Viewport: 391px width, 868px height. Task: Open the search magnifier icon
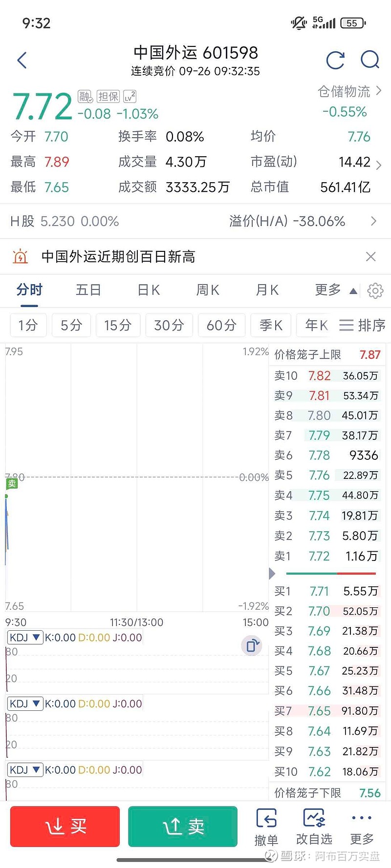pos(370,60)
